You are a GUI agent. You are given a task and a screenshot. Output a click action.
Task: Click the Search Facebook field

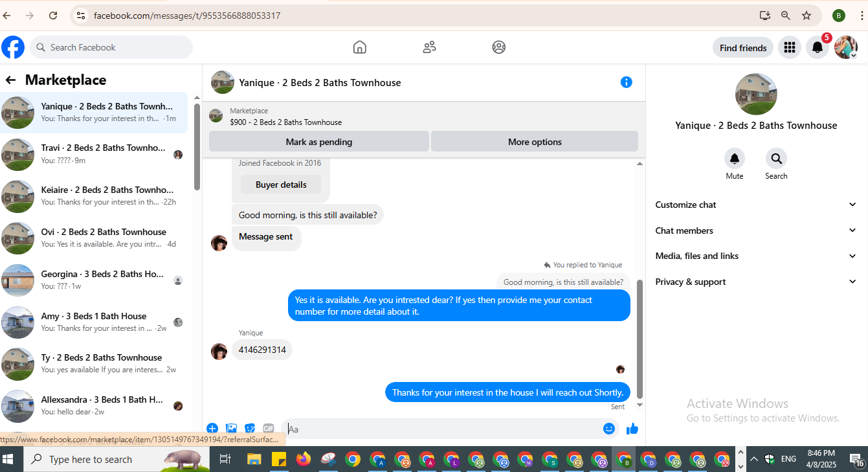[111, 47]
